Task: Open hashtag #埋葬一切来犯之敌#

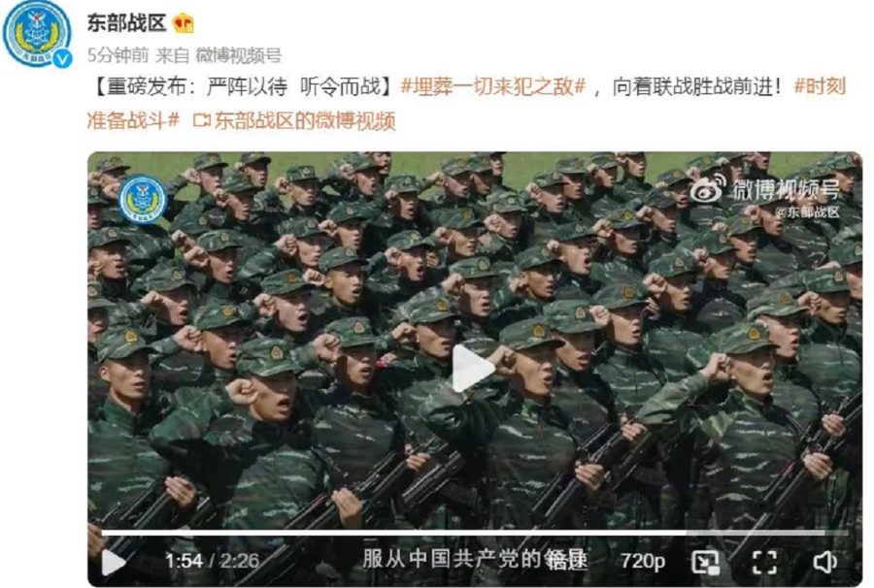Action: tap(493, 87)
